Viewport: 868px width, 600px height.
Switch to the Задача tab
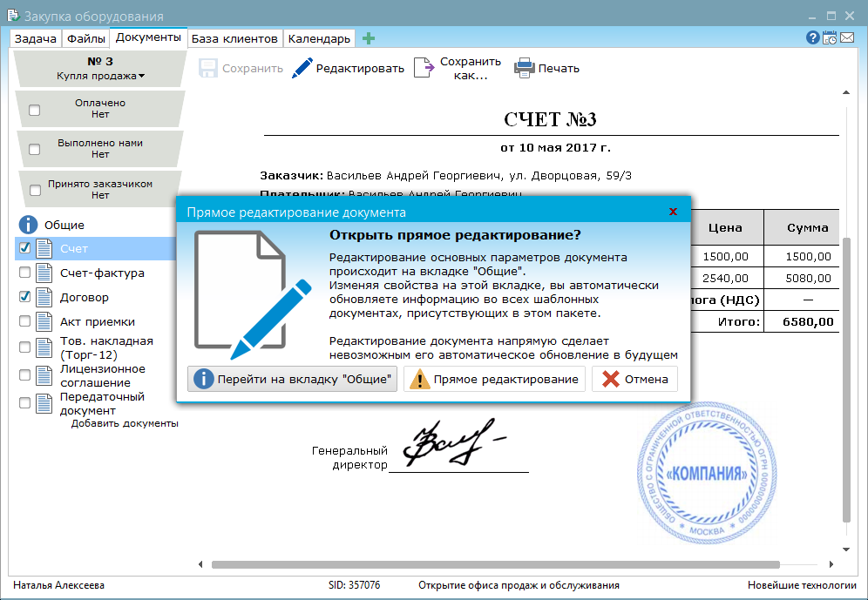(x=36, y=38)
